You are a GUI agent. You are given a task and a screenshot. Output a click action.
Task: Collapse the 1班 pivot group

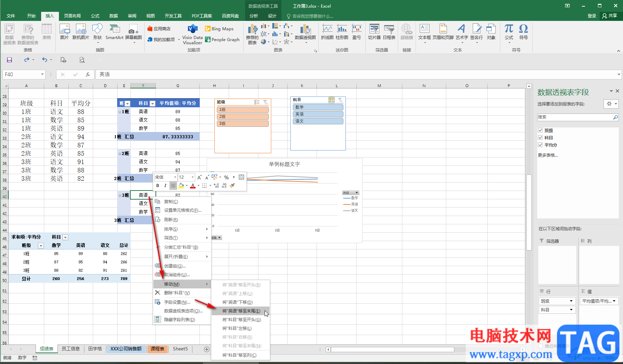pos(120,112)
